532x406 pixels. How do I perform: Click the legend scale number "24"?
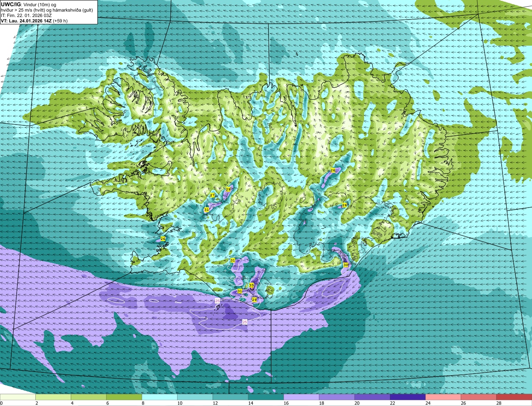click(427, 403)
